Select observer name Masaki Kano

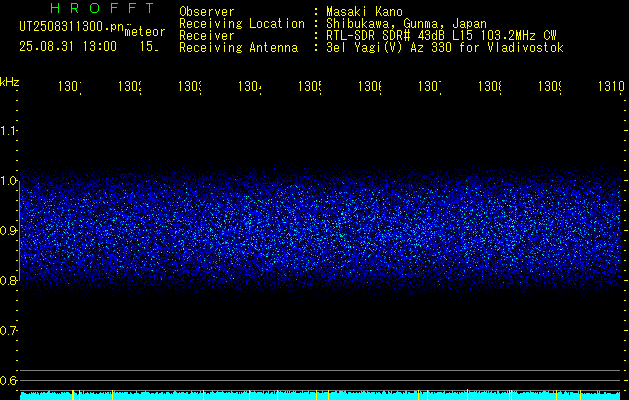coord(364,12)
